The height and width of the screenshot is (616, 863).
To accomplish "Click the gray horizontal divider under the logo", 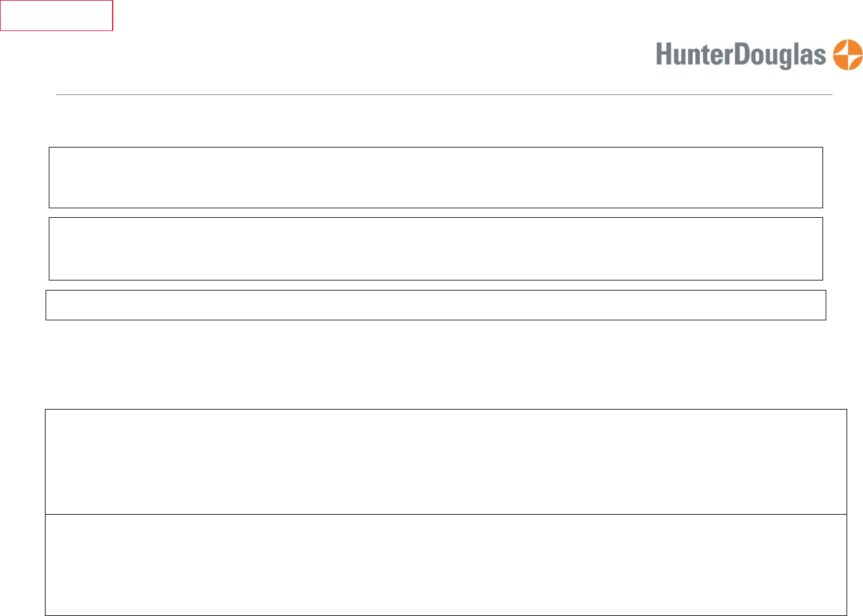I will click(x=444, y=94).
